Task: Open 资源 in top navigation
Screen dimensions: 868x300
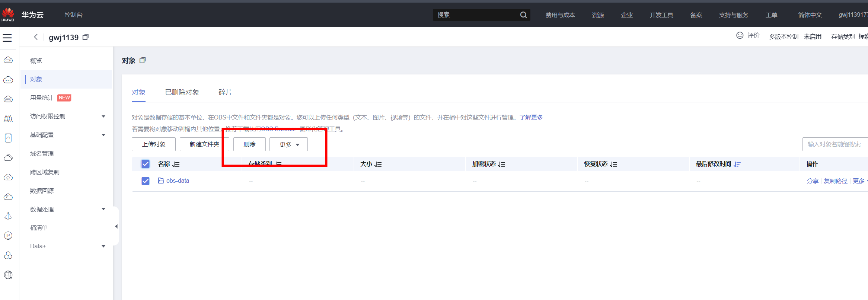Action: click(598, 15)
